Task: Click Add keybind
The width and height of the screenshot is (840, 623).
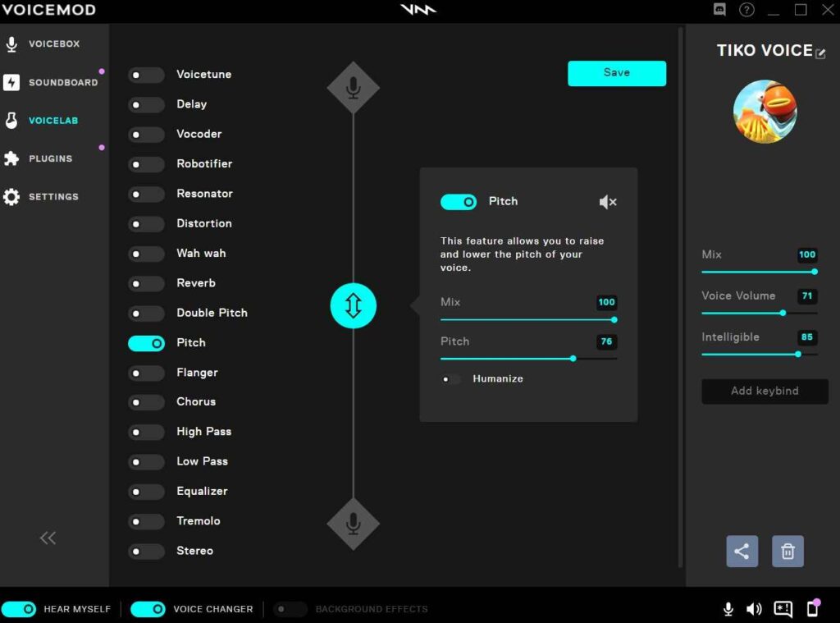Action: (x=764, y=391)
